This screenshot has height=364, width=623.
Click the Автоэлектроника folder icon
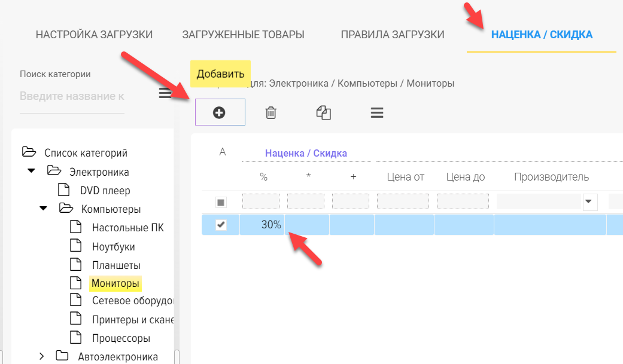click(x=62, y=355)
